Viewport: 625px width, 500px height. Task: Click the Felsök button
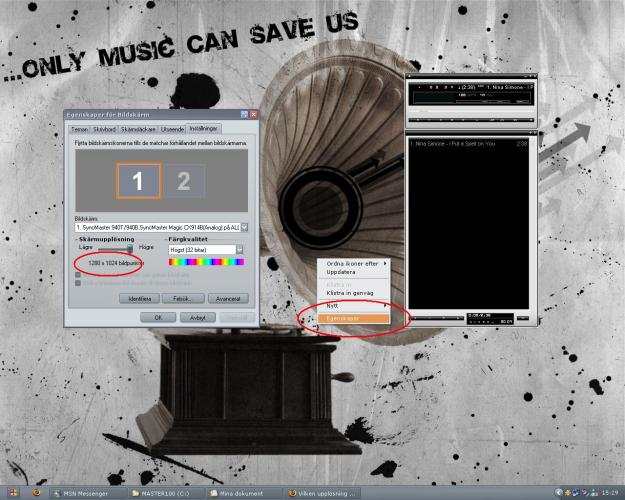tap(184, 299)
